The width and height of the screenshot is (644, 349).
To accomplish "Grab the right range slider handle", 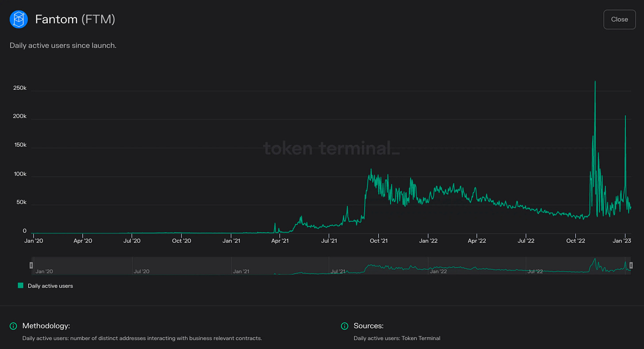I will (x=631, y=265).
